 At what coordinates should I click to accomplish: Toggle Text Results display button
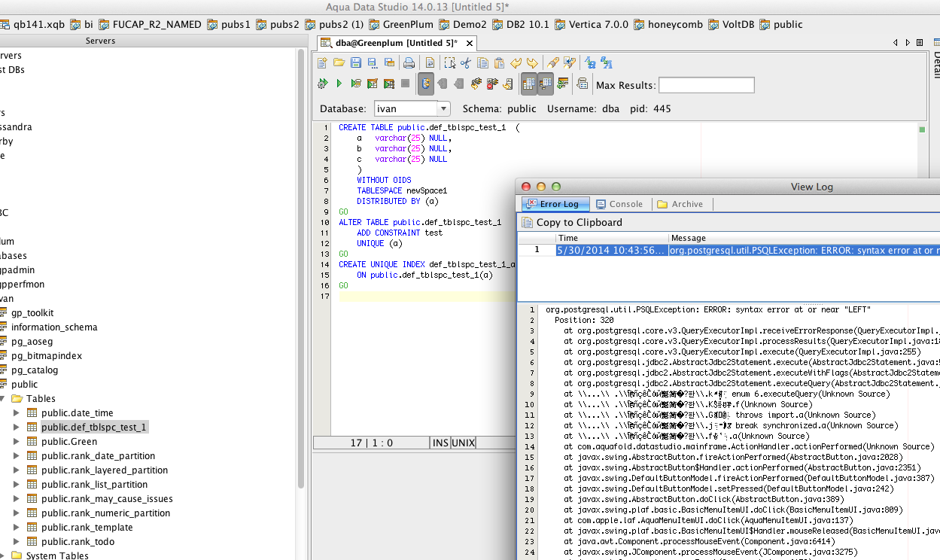click(546, 84)
